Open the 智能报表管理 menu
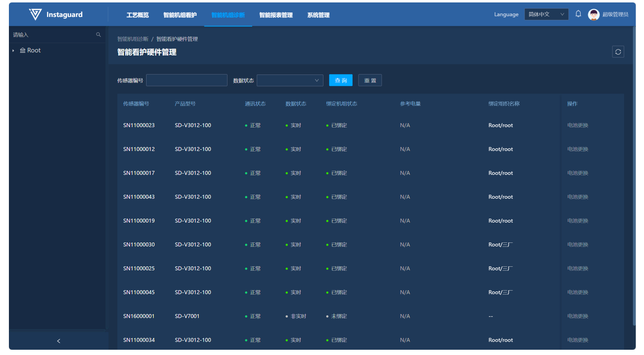 276,15
